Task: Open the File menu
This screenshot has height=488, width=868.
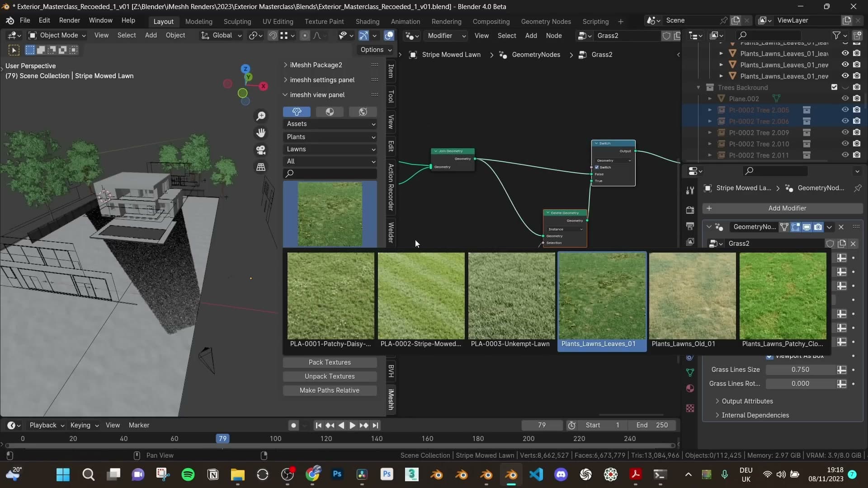Action: click(x=25, y=20)
